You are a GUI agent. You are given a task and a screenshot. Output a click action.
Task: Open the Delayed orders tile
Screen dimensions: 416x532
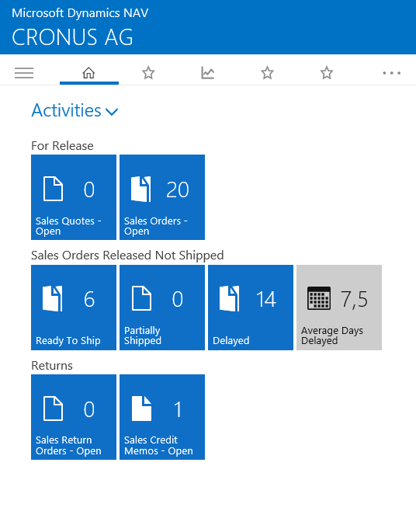pyautogui.click(x=251, y=308)
